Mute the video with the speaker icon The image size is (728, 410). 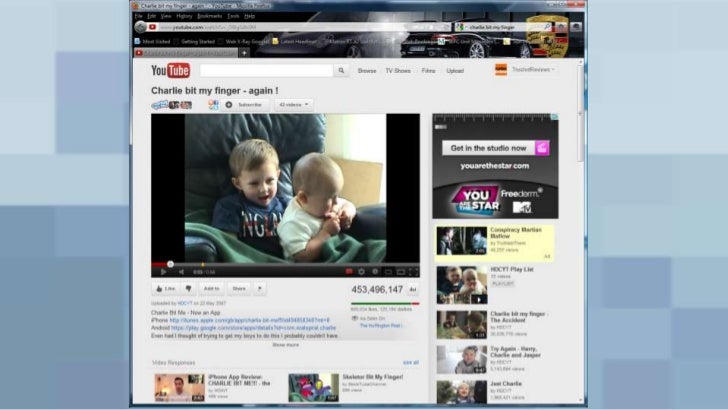[182, 272]
